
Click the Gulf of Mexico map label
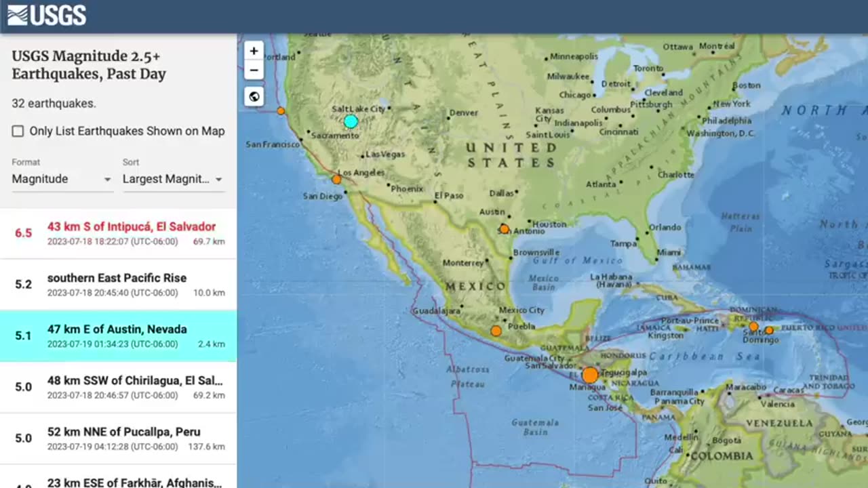pos(577,260)
